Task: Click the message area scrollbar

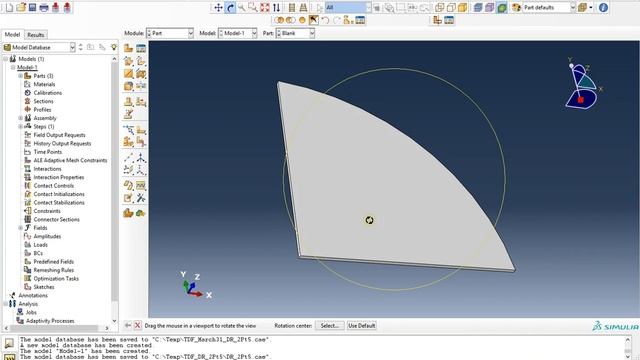Action: (x=628, y=347)
